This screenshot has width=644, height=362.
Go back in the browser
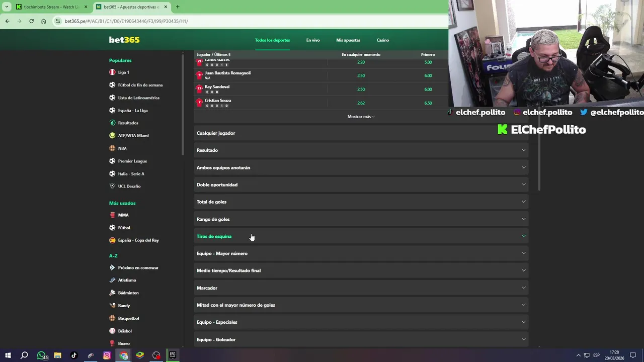[7, 21]
